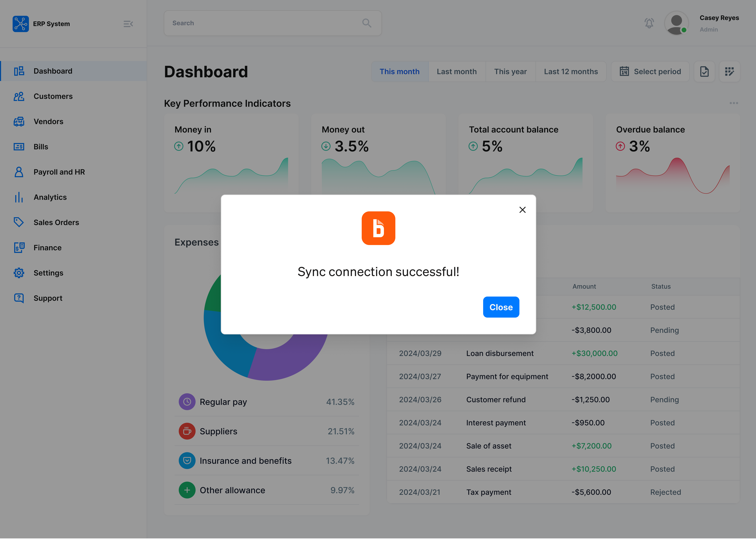This screenshot has width=756, height=540.
Task: Open Sales Orders from sidebar
Action: [56, 222]
